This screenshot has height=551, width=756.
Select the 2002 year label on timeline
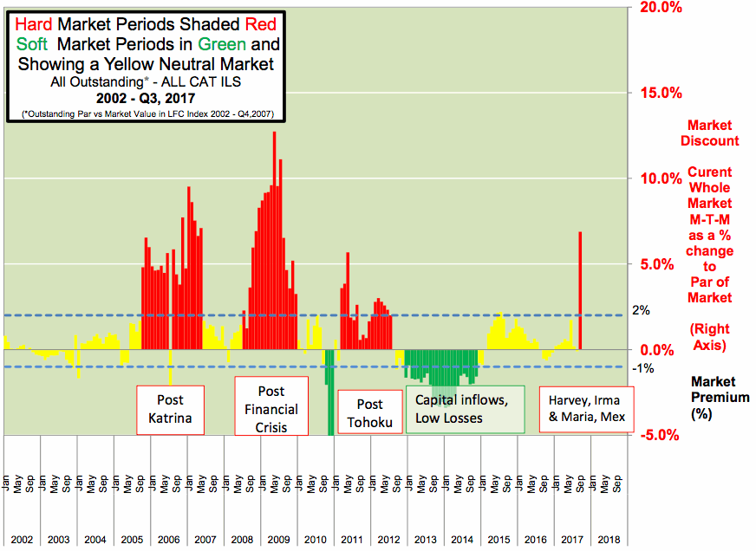(x=22, y=539)
